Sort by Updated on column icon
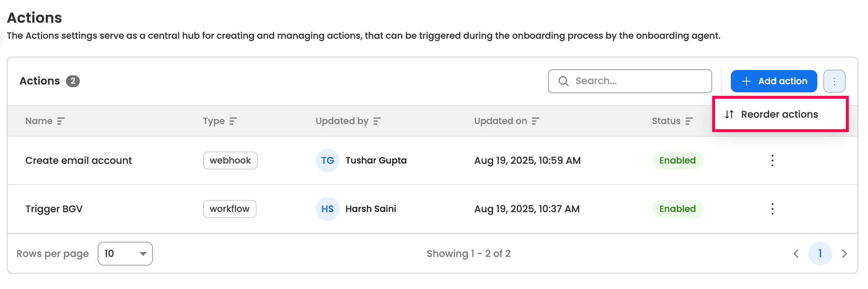Viewport: 868px width, 289px height. (535, 121)
